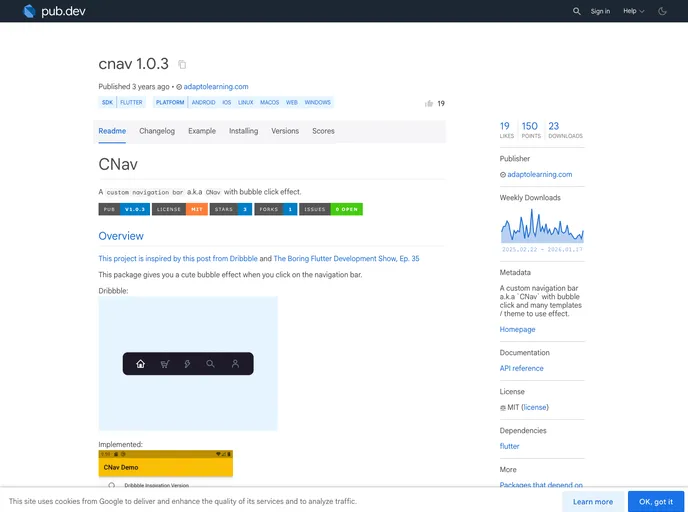Click the pub.dev logo
Image resolution: width=688 pixels, height=512 pixels.
click(55, 11)
